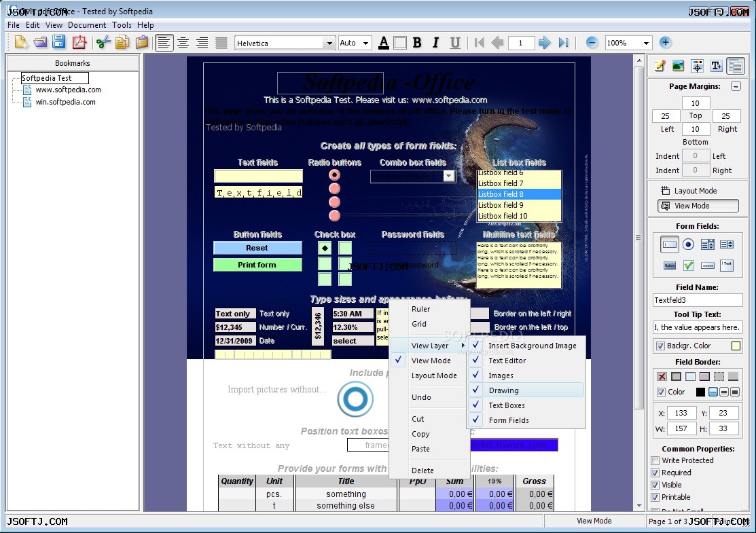Open the Document menu
Image resolution: width=756 pixels, height=533 pixels.
click(x=87, y=25)
